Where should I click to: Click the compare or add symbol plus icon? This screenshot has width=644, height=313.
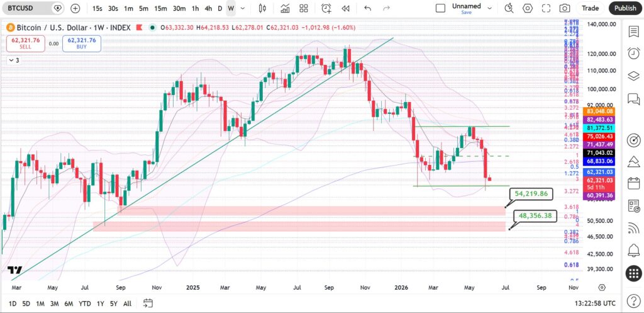(x=75, y=8)
